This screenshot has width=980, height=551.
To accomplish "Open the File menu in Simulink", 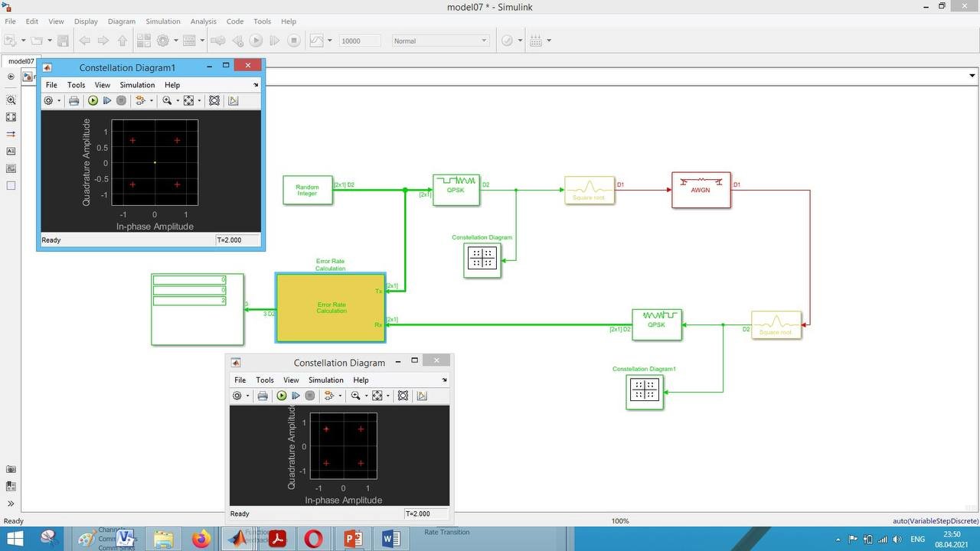I will point(10,21).
